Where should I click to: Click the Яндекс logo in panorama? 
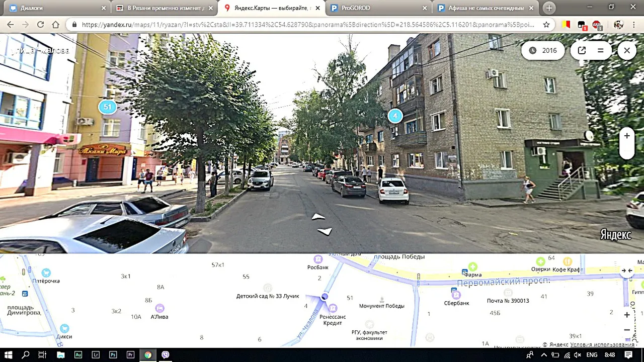pyautogui.click(x=616, y=235)
